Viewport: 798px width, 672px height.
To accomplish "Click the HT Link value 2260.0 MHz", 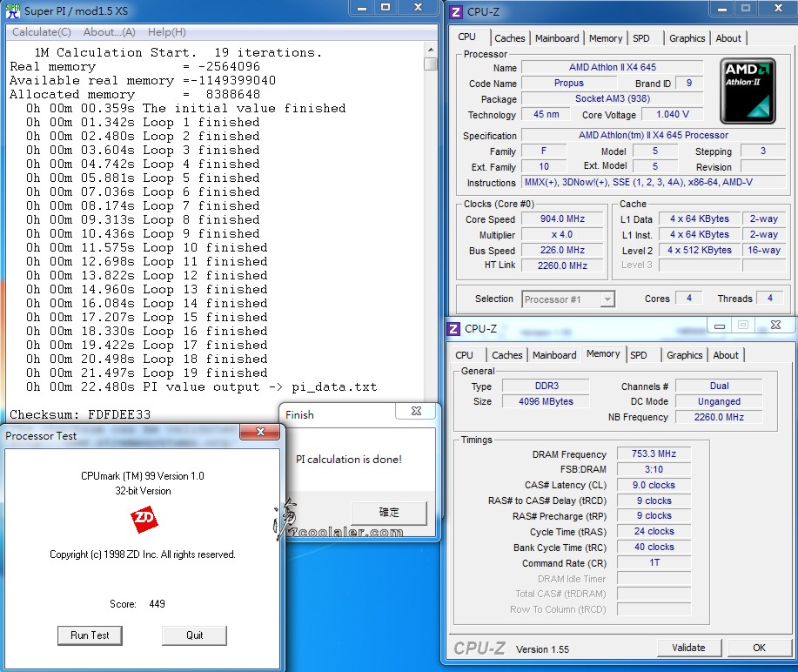I will point(562,265).
